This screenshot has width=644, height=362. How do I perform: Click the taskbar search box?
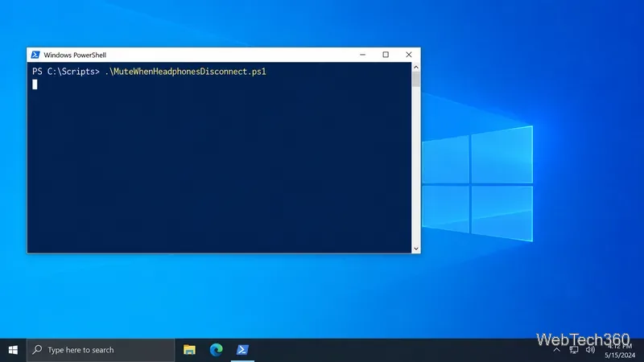[101, 350]
